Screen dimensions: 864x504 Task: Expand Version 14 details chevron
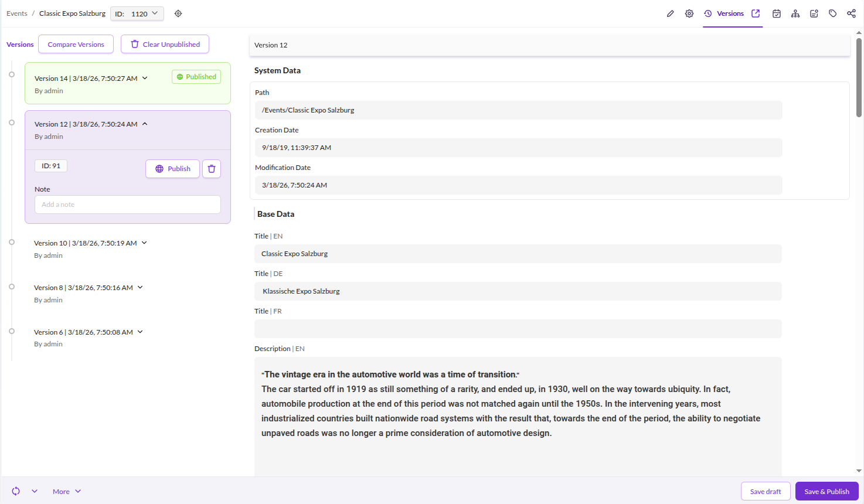click(x=145, y=78)
